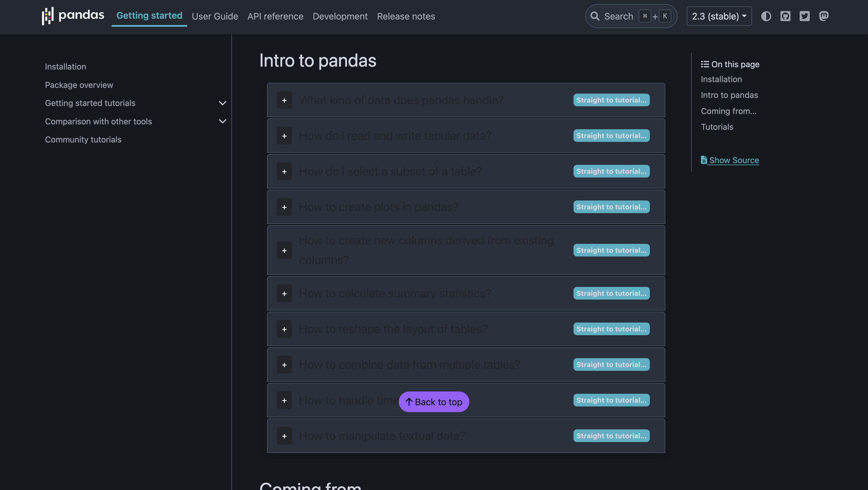Expand 'How to manipulate textual data?' plus icon
This screenshot has width=868, height=490.
(284, 436)
